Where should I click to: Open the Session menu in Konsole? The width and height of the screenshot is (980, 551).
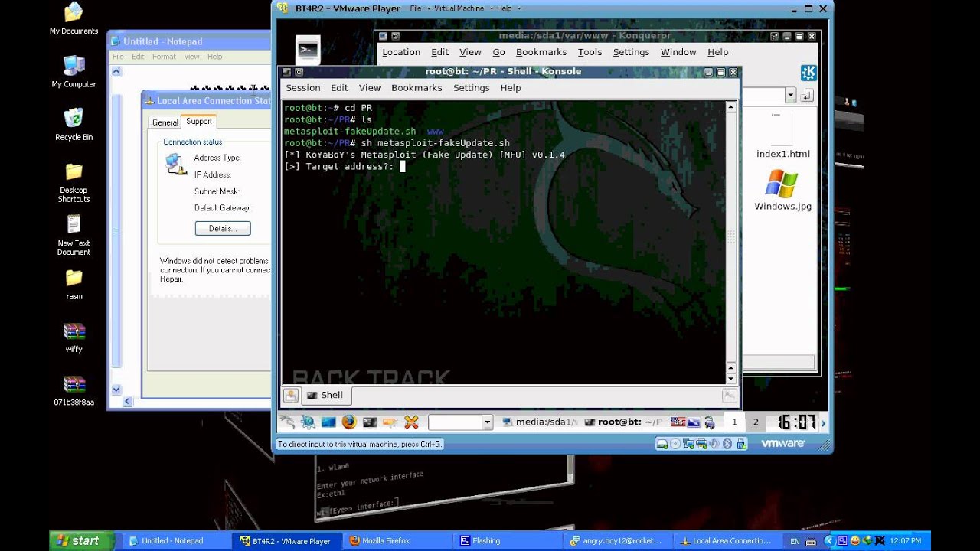coord(303,88)
